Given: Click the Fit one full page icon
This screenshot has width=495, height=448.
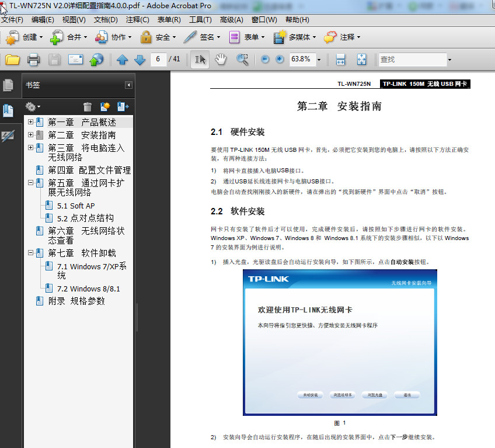Looking at the screenshot, I should (x=361, y=60).
